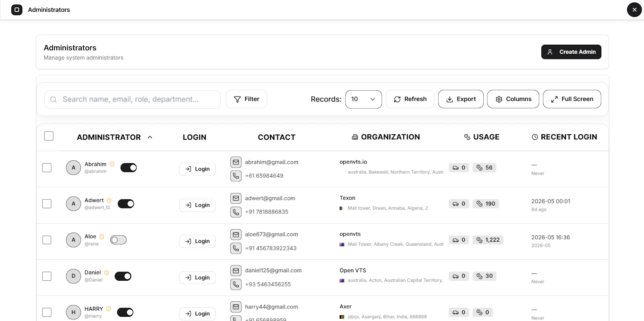Screen dimensions: 644x321
Task: Click the shield badge next to Daniel
Action: coord(107,273)
